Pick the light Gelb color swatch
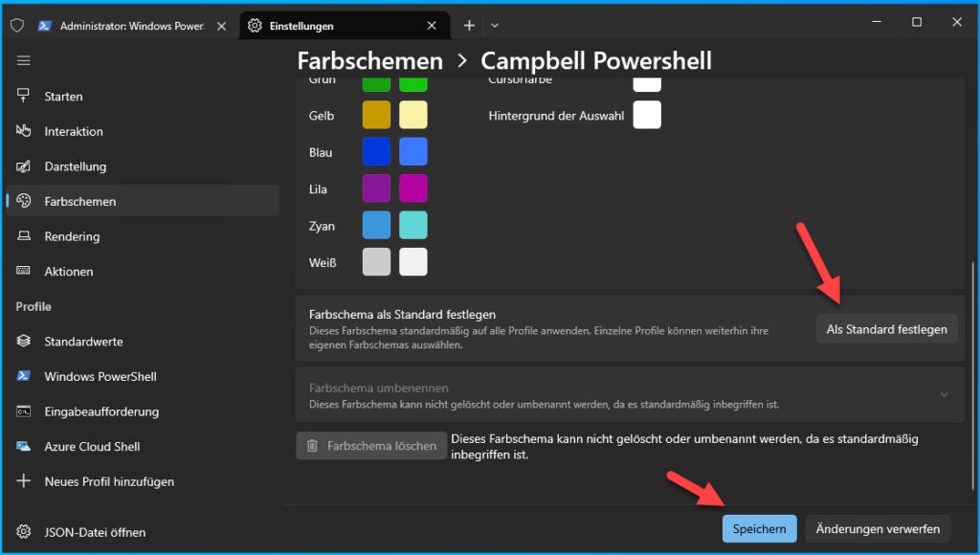Image resolution: width=980 pixels, height=555 pixels. pyautogui.click(x=413, y=115)
